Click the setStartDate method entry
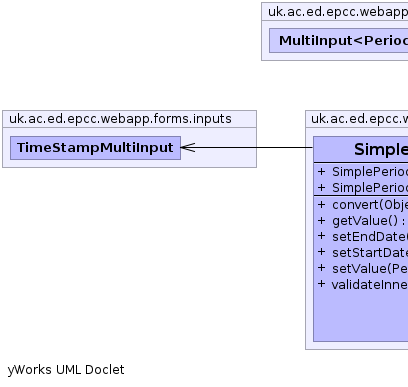Screen dimensions: 408x387 pos(363,253)
